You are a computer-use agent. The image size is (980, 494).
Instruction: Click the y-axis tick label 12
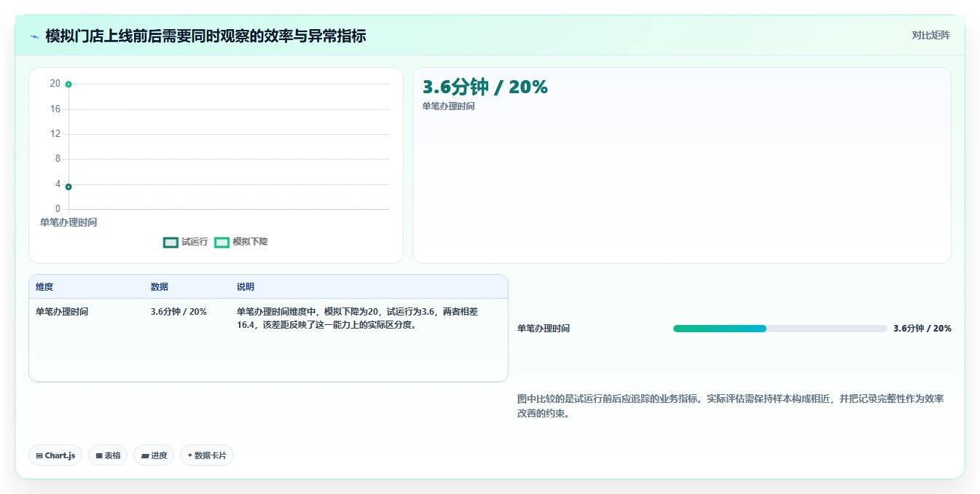click(x=55, y=134)
